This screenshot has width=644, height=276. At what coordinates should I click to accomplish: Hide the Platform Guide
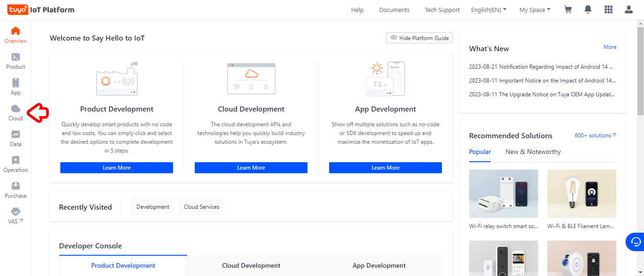coord(419,38)
